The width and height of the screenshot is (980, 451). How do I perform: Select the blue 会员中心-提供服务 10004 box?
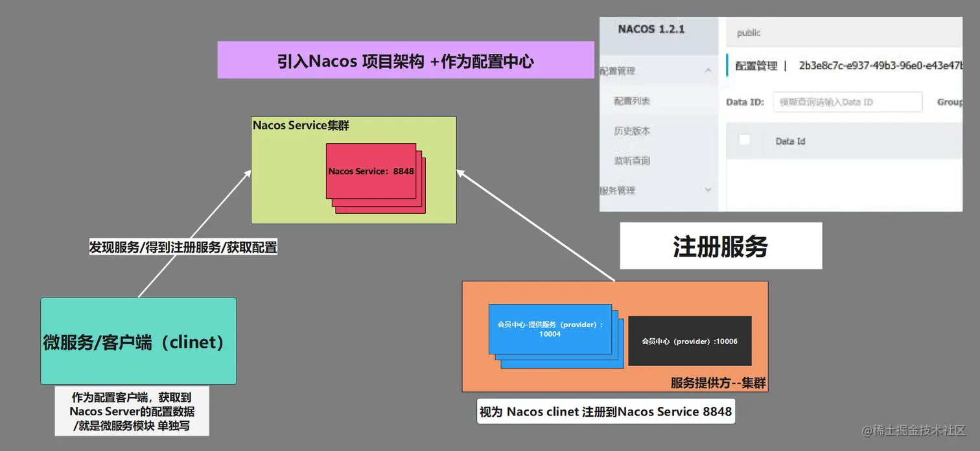(550, 329)
